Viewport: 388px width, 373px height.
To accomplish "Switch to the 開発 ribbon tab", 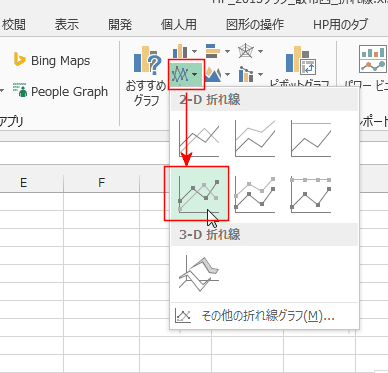I will coord(120,25).
